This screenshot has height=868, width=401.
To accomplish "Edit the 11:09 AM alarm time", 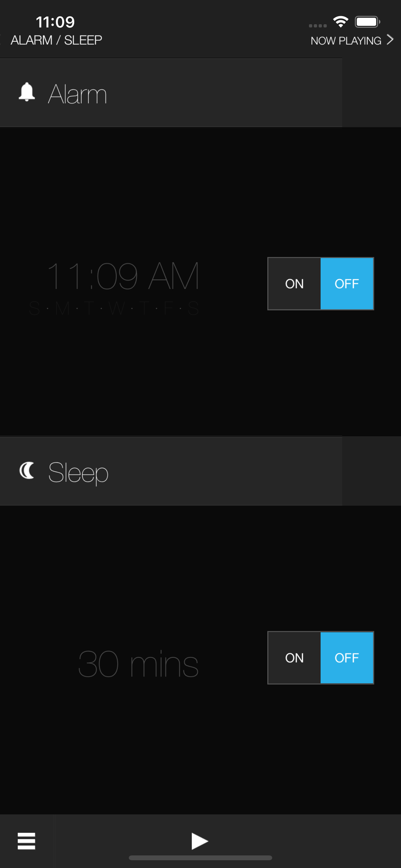I will pyautogui.click(x=123, y=276).
